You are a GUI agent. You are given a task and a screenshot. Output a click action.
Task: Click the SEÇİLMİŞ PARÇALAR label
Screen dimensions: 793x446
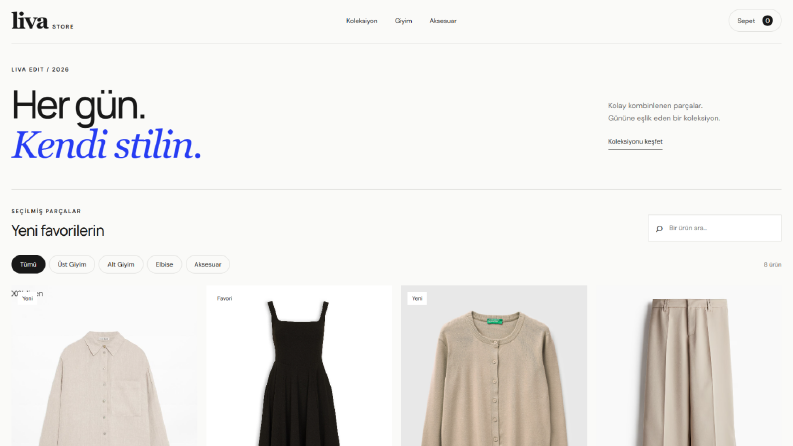point(46,211)
